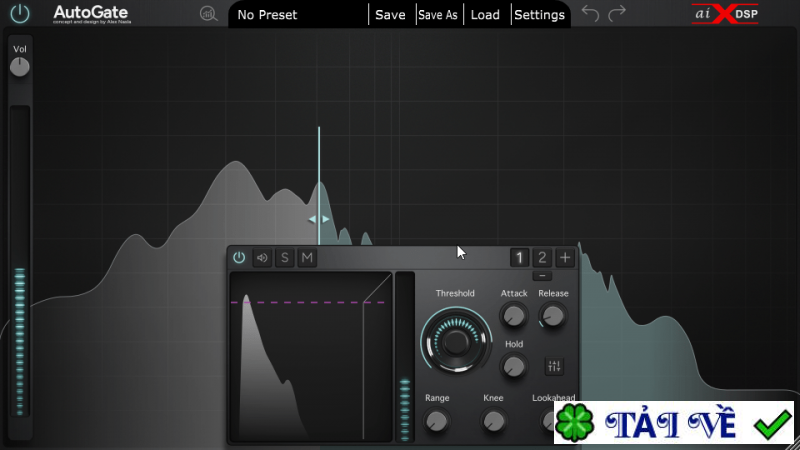This screenshot has width=800, height=450.
Task: Click the large Threshold knob
Action: tap(456, 341)
